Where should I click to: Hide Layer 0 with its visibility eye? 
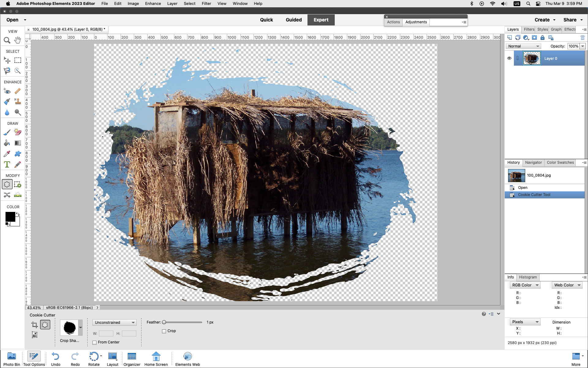[509, 58]
